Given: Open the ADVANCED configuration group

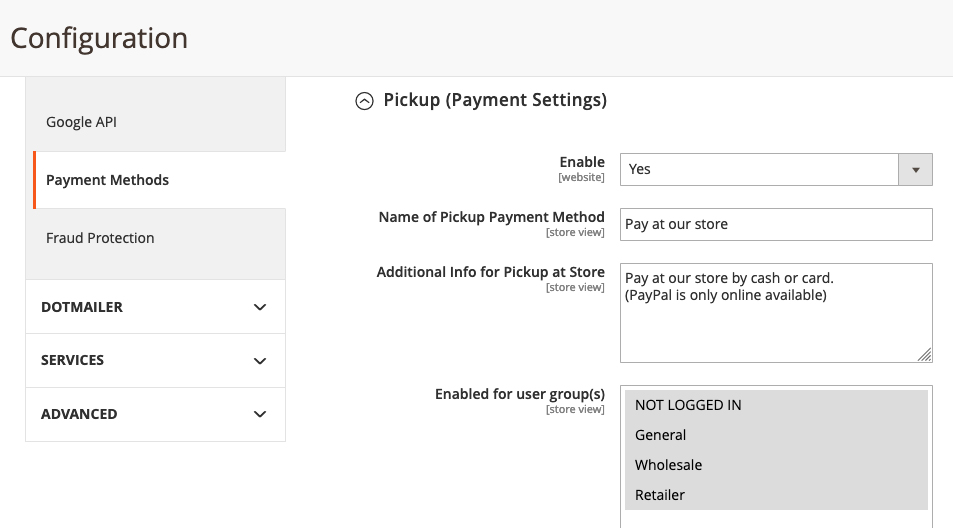Looking at the screenshot, I should pyautogui.click(x=79, y=414).
